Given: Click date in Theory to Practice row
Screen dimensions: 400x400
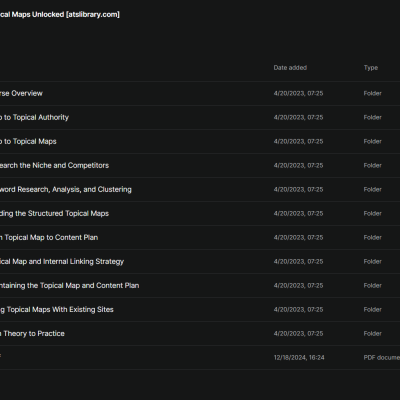Looking at the screenshot, I should point(298,333).
